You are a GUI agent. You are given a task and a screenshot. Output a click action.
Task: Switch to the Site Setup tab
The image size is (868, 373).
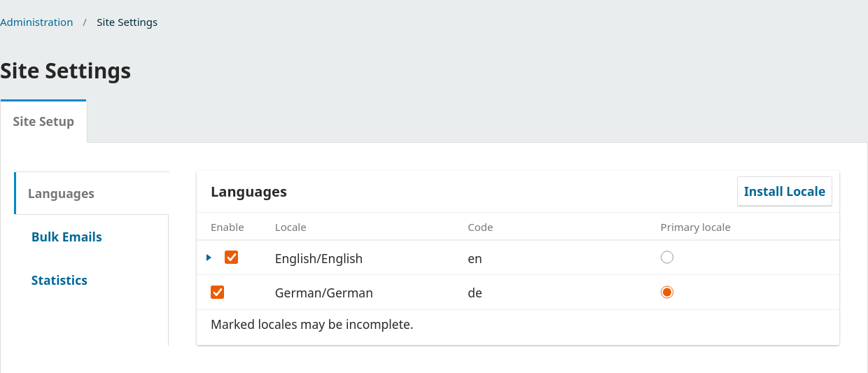43,122
